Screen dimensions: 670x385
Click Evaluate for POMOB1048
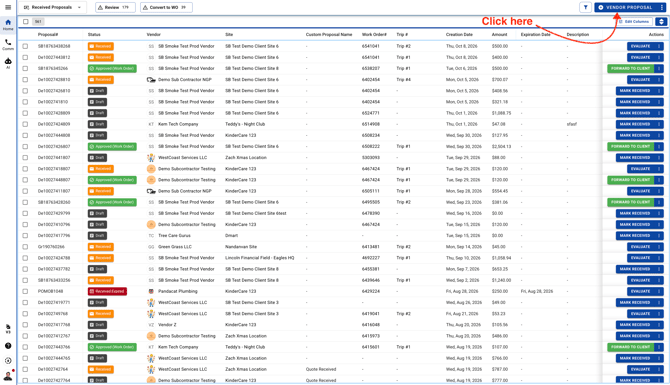641,291
